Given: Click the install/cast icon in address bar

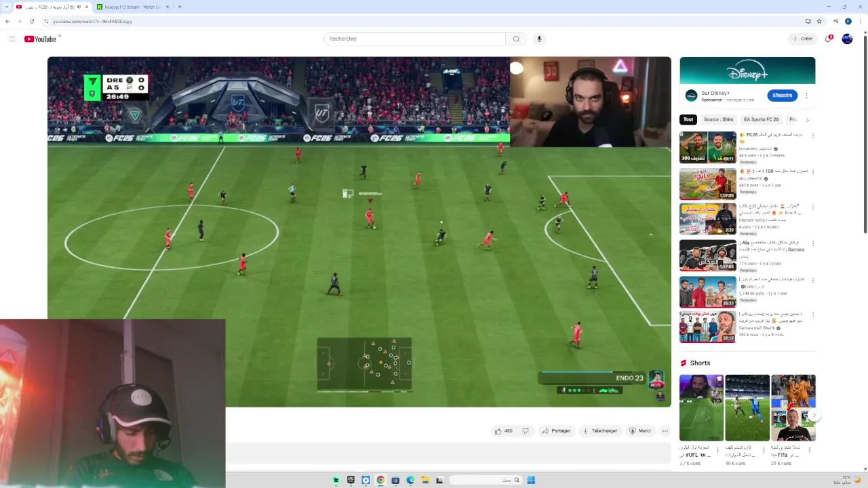Looking at the screenshot, I should click(x=808, y=21).
